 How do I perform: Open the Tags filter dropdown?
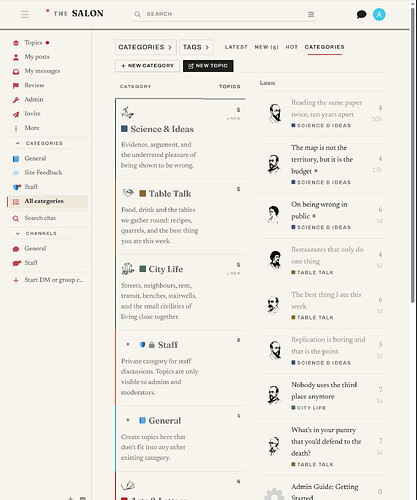click(196, 47)
